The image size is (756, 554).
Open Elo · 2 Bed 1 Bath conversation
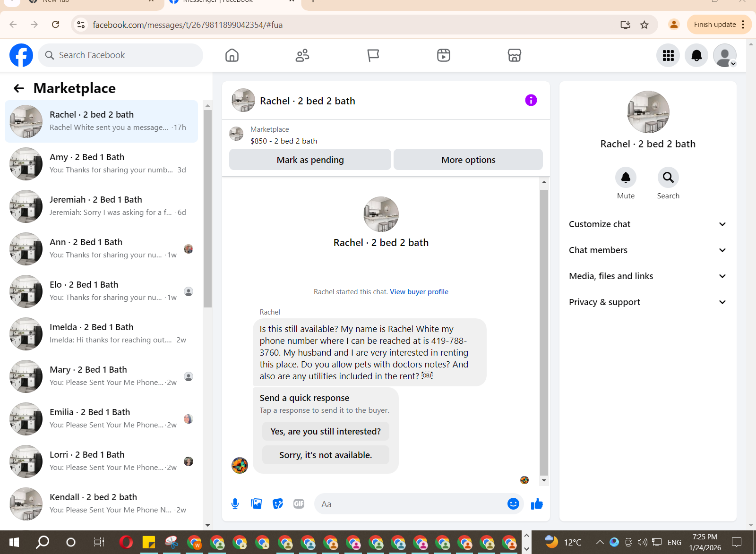click(x=102, y=291)
